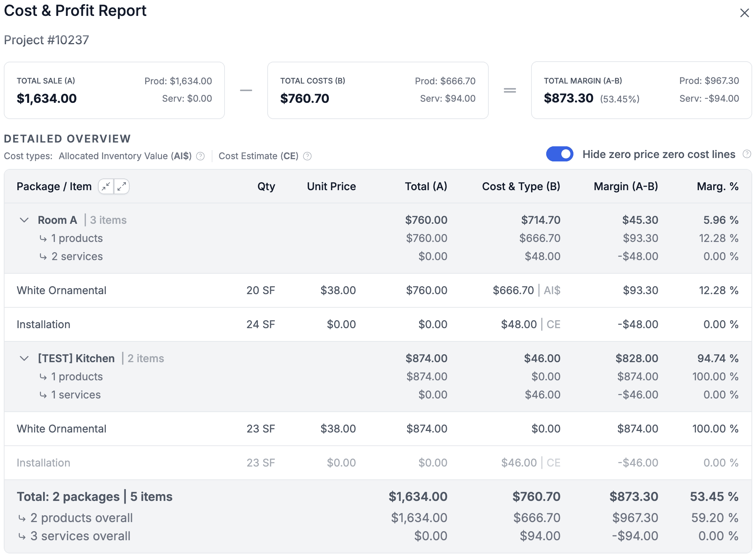Viewport: 756px width, 558px height.
Task: Click the Cost & Type (B) column header
Action: [521, 186]
